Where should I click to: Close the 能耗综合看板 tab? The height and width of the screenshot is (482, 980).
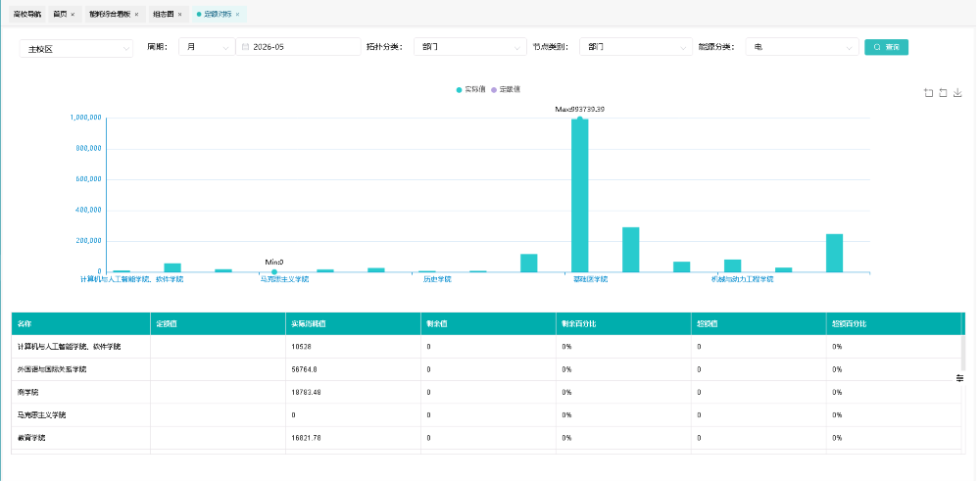136,14
